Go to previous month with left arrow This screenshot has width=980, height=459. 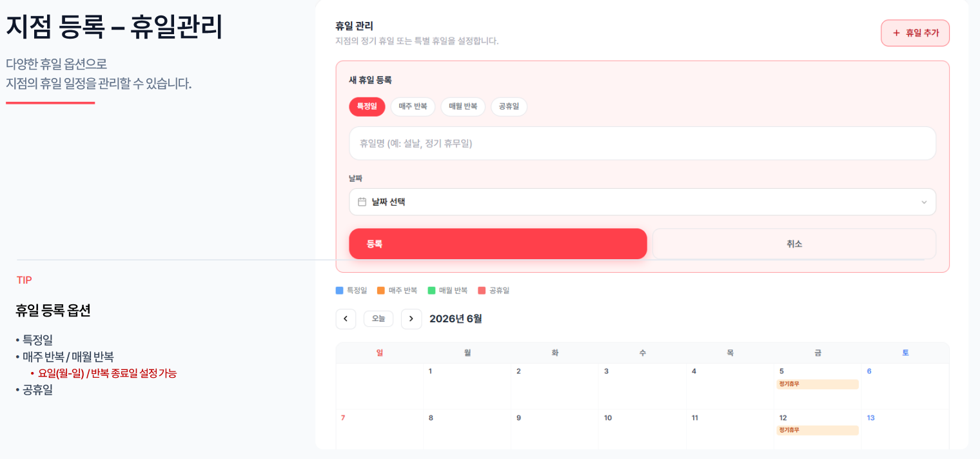pyautogui.click(x=346, y=318)
